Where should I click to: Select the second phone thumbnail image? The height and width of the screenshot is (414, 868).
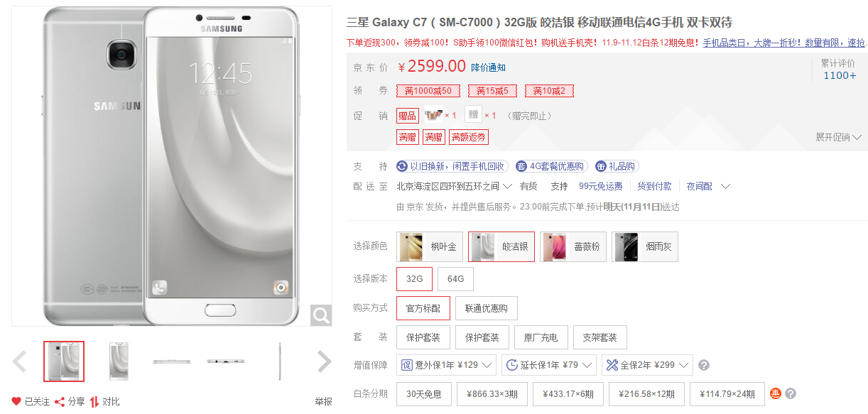(119, 361)
